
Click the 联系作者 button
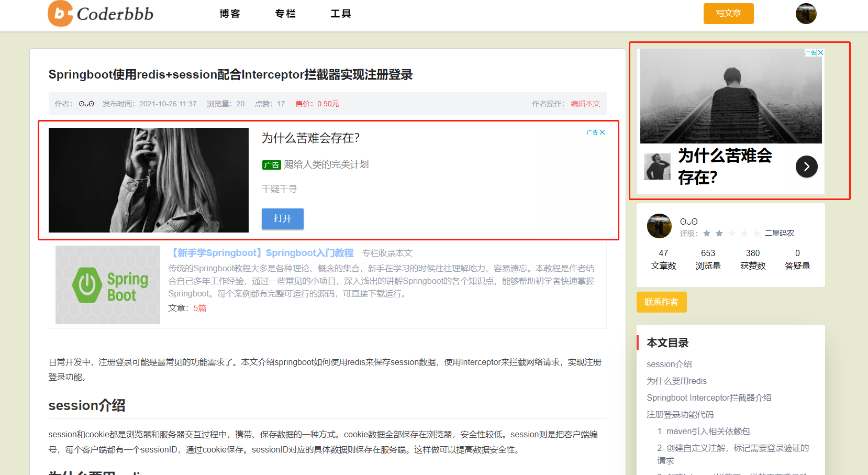coord(661,302)
